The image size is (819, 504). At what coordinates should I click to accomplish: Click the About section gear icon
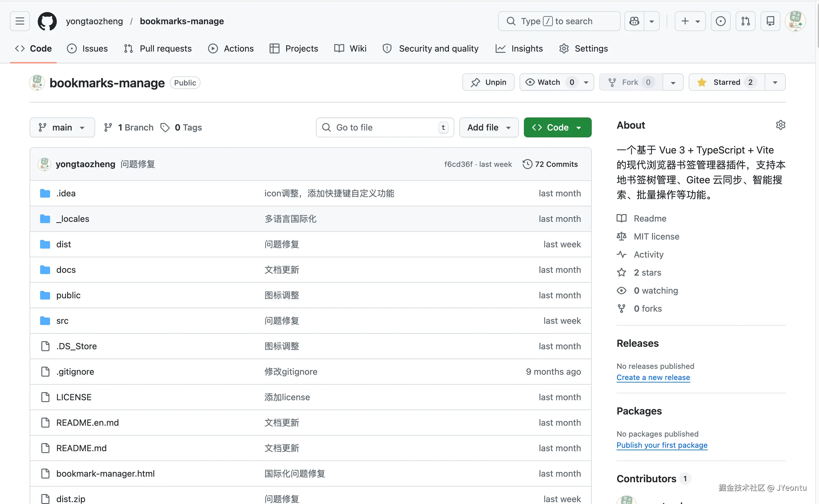[x=780, y=125]
